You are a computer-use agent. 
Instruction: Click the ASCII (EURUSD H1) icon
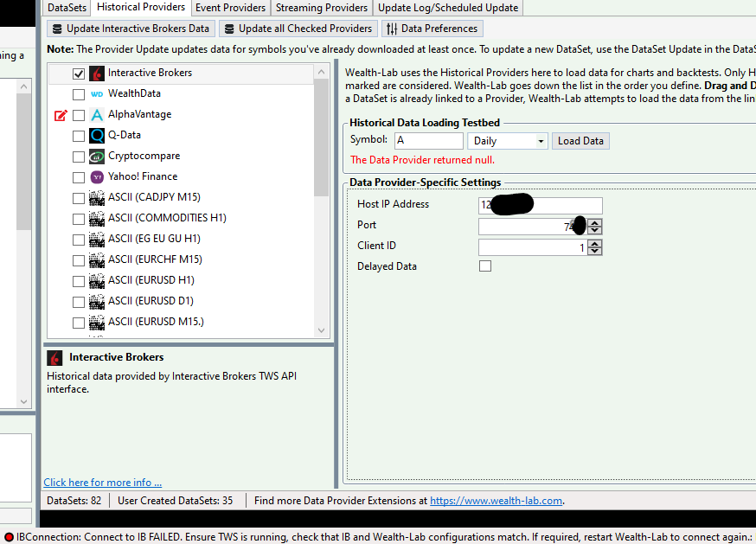[x=97, y=281]
